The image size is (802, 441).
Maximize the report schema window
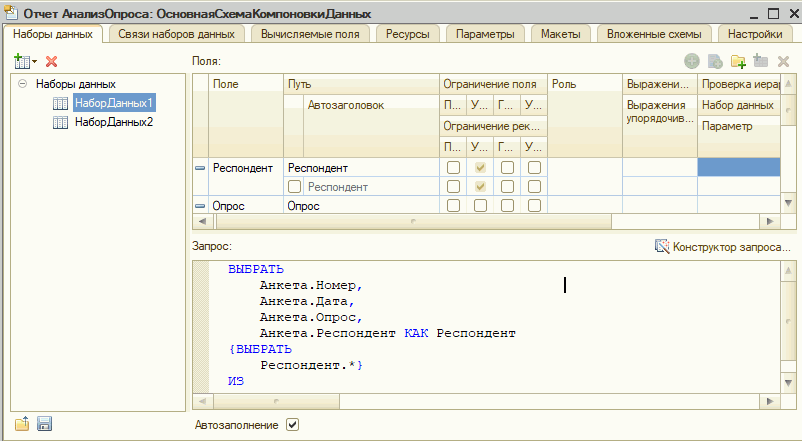pyautogui.click(x=773, y=13)
